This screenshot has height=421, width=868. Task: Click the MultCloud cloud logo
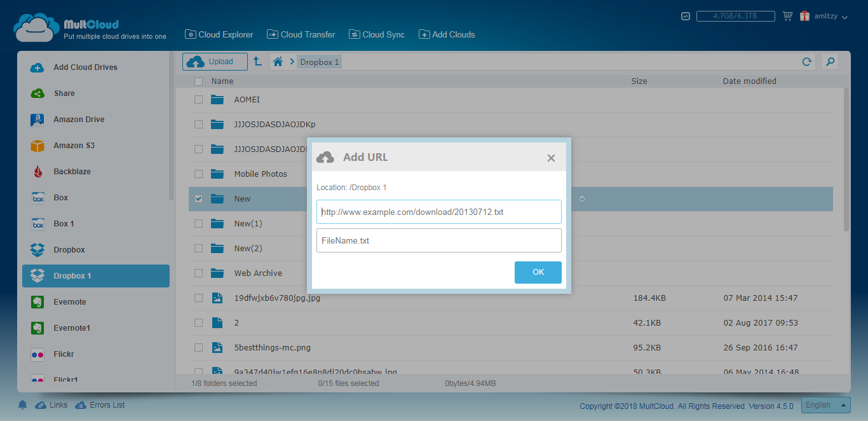[37, 28]
